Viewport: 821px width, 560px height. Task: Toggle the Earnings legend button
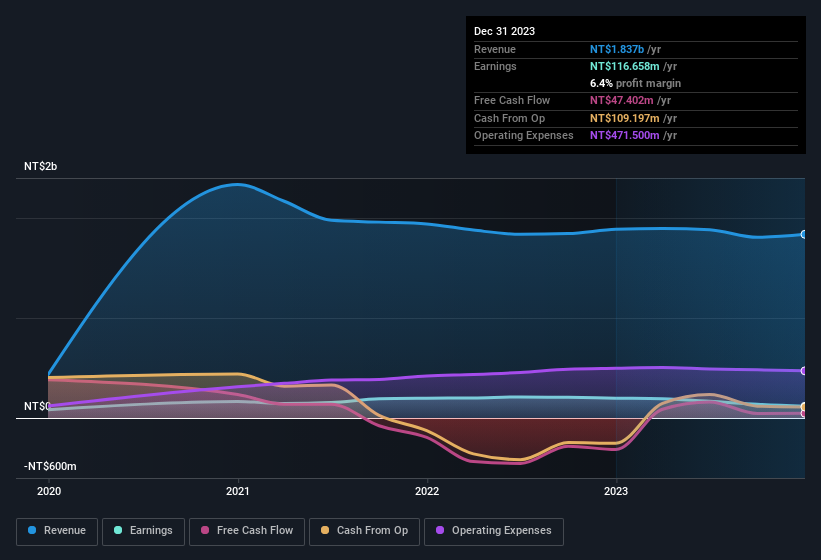click(143, 532)
